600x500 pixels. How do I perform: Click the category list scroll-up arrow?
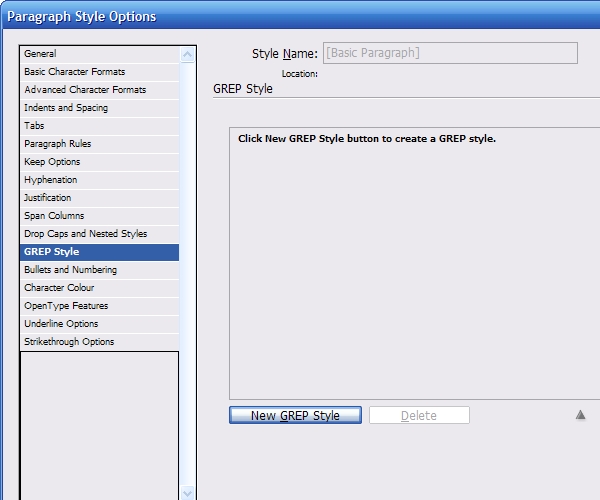188,55
